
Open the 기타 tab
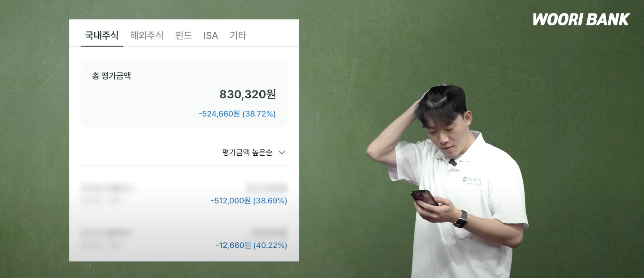tap(238, 35)
